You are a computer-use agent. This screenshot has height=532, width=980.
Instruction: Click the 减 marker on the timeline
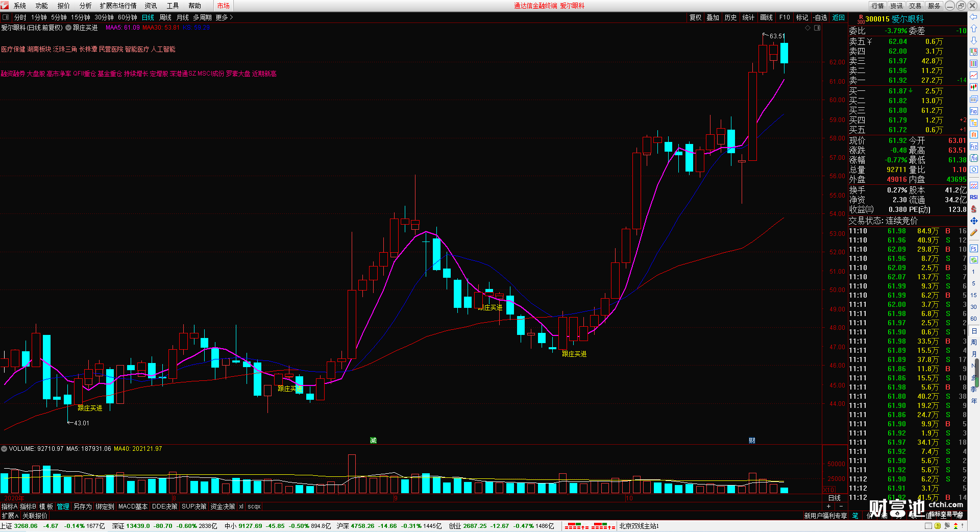tap(373, 440)
